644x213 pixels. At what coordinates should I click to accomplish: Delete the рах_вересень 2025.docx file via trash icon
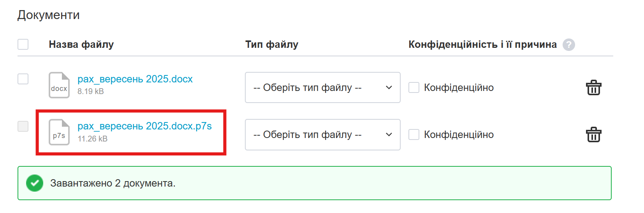pyautogui.click(x=593, y=88)
